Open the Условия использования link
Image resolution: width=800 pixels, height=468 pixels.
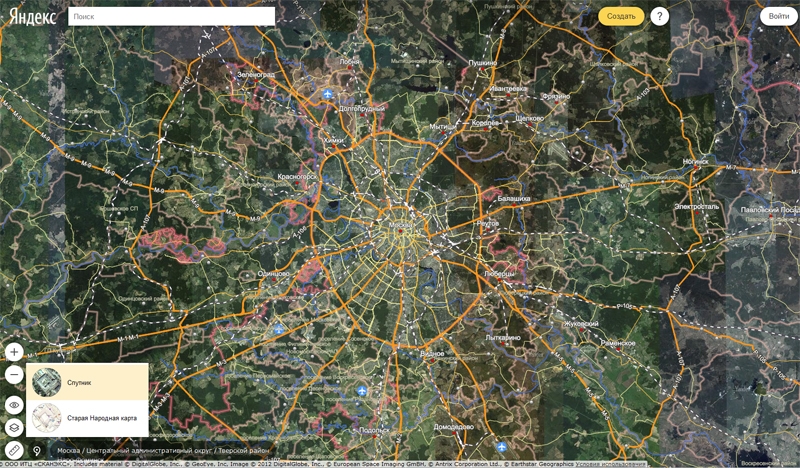point(612,464)
